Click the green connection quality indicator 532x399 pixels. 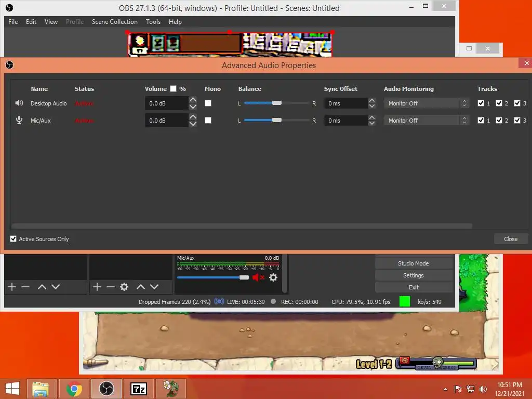tap(404, 301)
